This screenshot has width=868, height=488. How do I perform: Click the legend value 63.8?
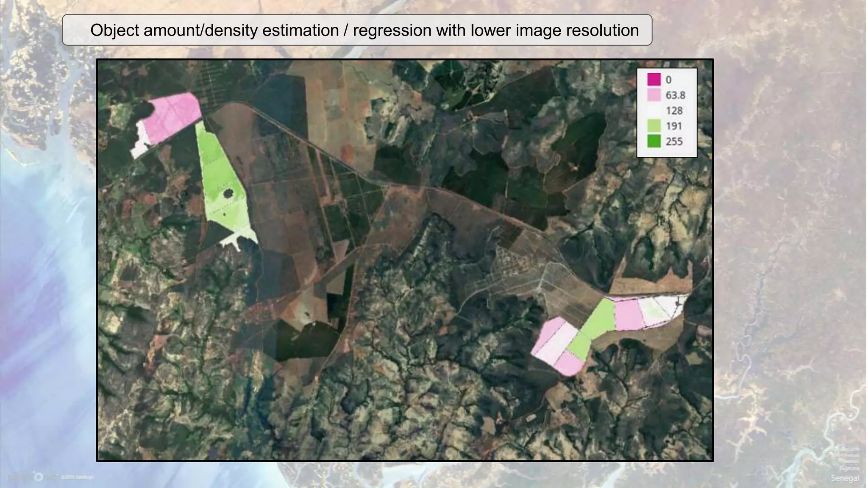tap(675, 95)
